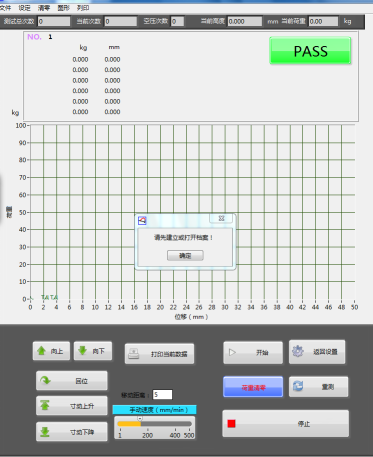Click the 寸动上升 jog-up button
Screen dimensions: 373x457
[72, 406]
